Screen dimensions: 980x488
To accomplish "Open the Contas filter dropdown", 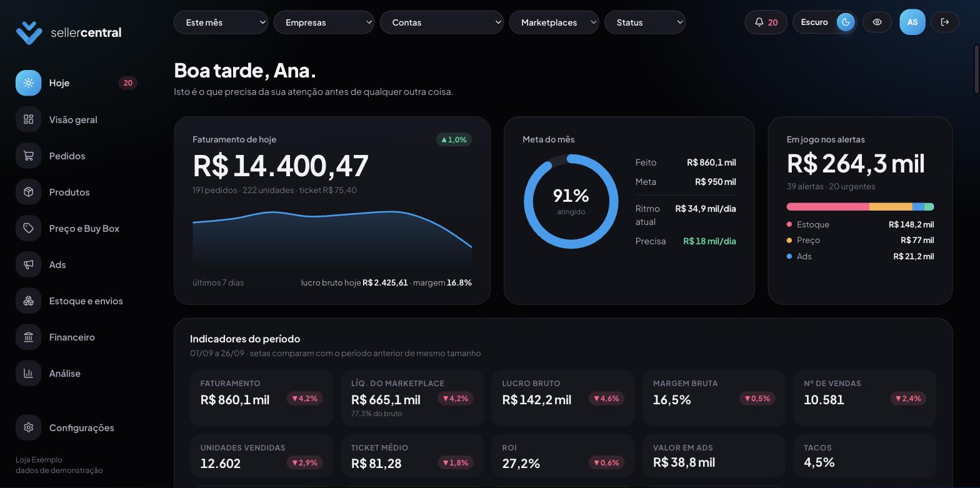I will (442, 22).
